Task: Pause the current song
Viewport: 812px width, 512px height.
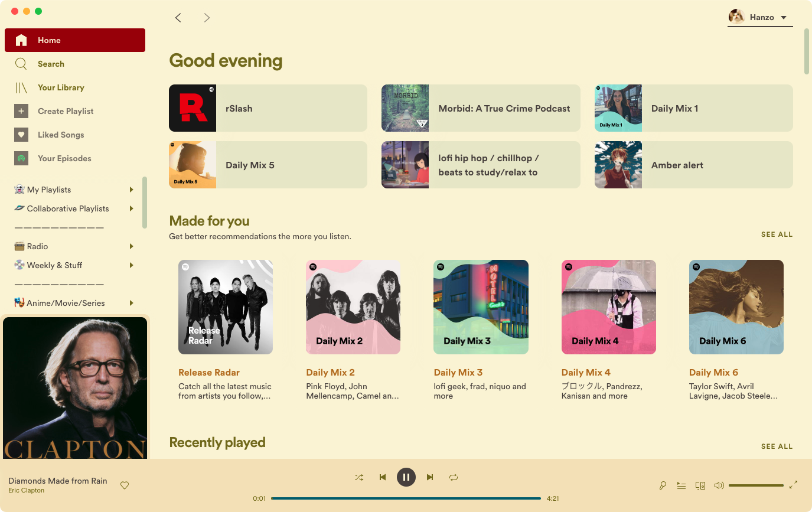Action: coord(406,477)
